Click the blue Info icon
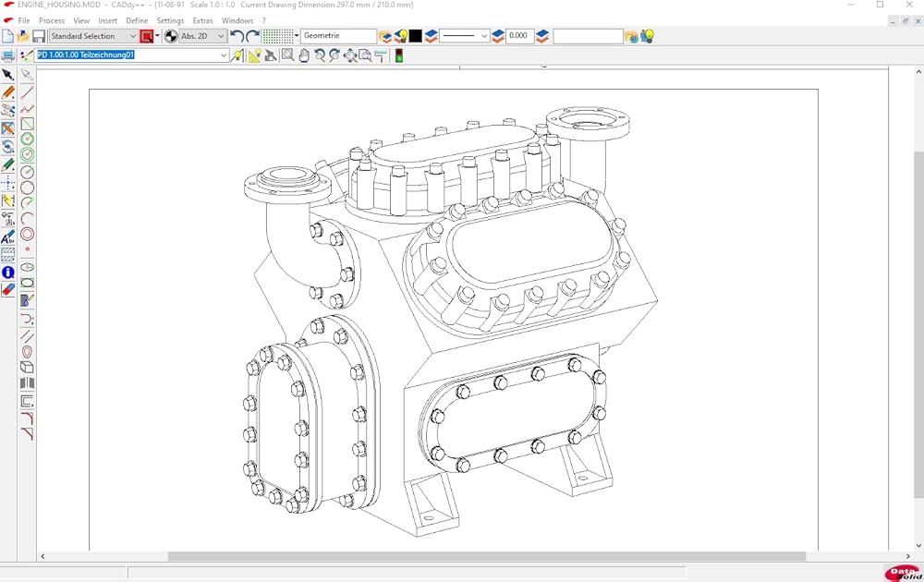The width and height of the screenshot is (924, 582). [8, 273]
